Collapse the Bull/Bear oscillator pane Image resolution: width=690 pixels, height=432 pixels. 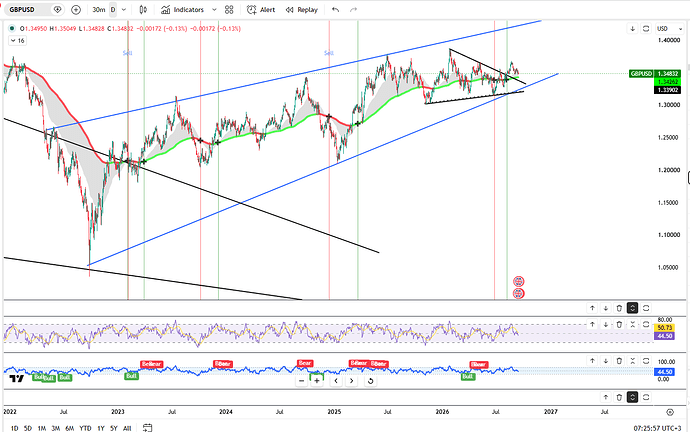[632, 361]
